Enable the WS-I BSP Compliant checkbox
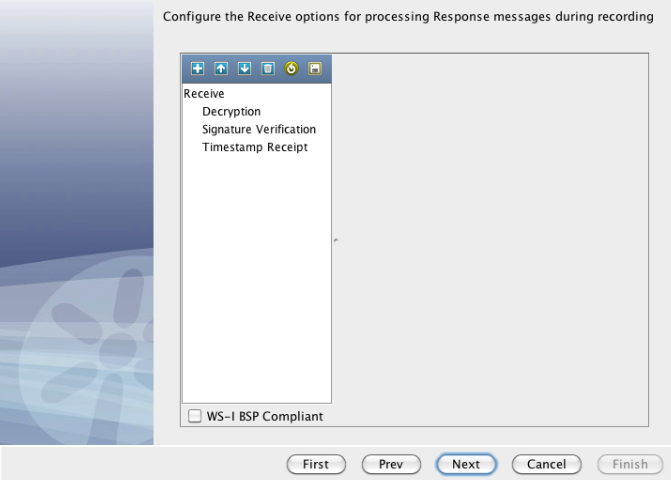 click(195, 416)
